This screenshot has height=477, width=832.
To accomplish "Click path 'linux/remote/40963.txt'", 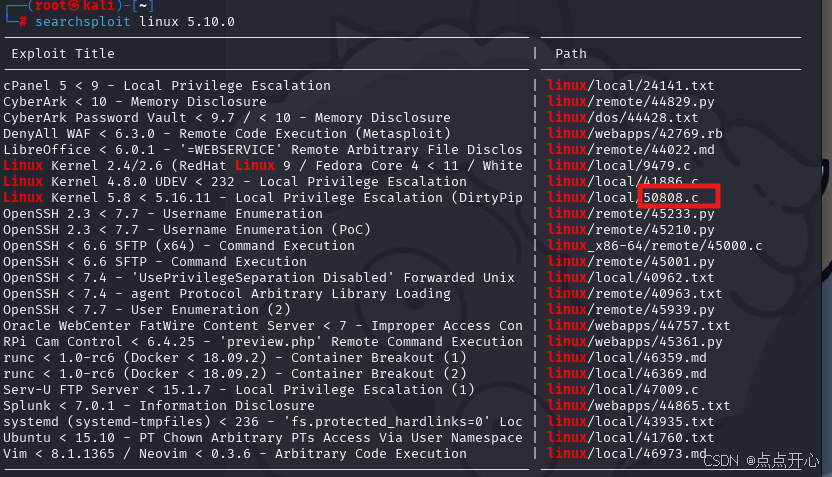I will pyautogui.click(x=635, y=293).
